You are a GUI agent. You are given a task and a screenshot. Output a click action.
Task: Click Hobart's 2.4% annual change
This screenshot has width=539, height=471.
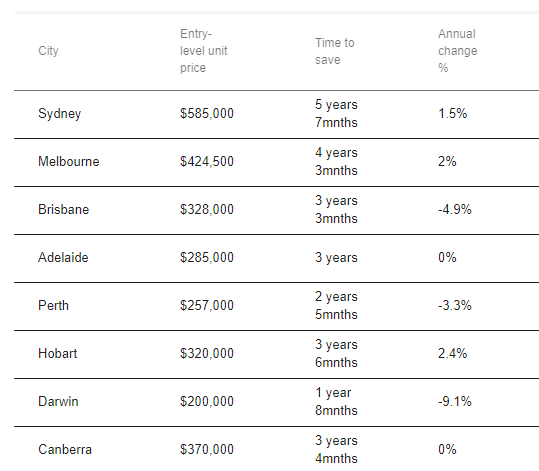click(452, 353)
